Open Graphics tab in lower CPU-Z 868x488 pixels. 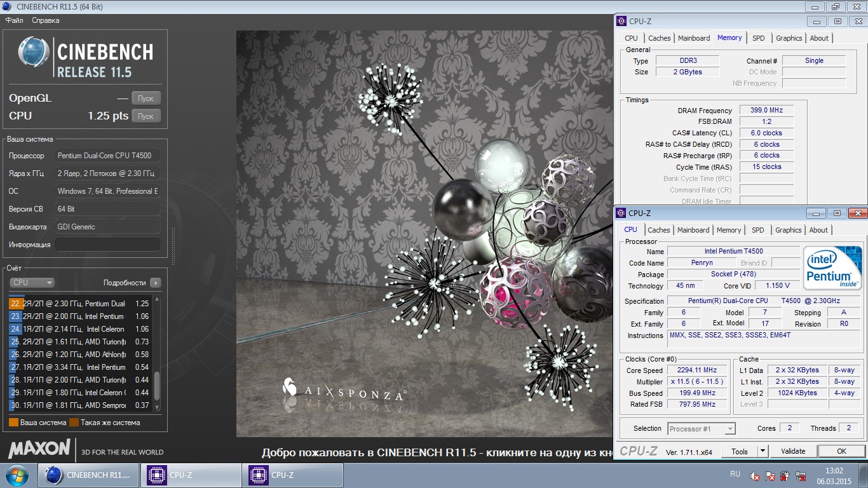789,230
